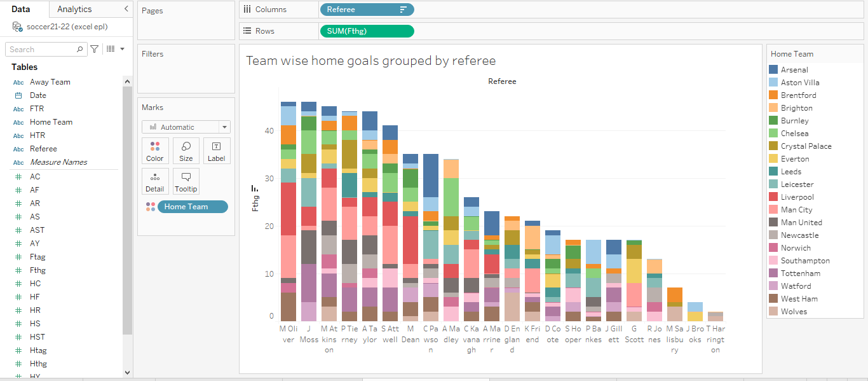Open the Color properties on the Marks card
Image resolution: width=868 pixels, height=381 pixels.
pos(155,151)
